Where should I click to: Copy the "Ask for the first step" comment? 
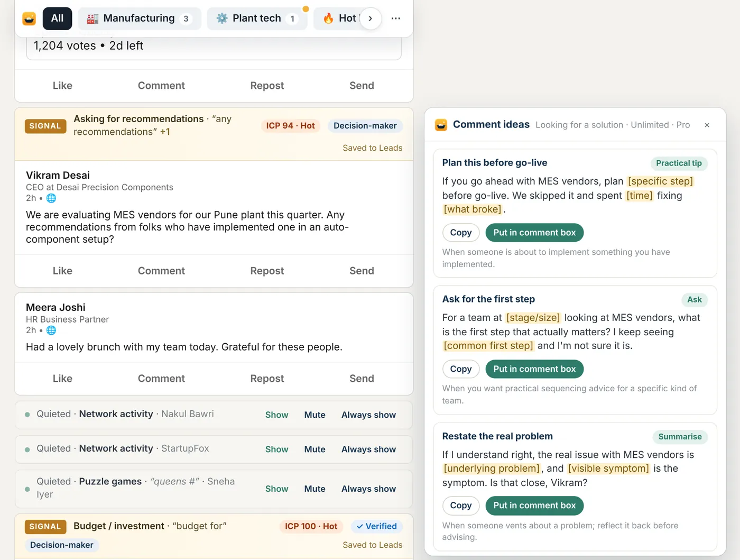point(461,369)
